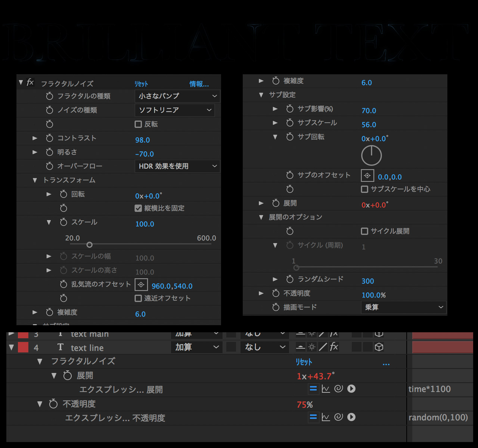The image size is (478, 448).
Task: Click the expression graph icon for 展開
Action: click(326, 389)
